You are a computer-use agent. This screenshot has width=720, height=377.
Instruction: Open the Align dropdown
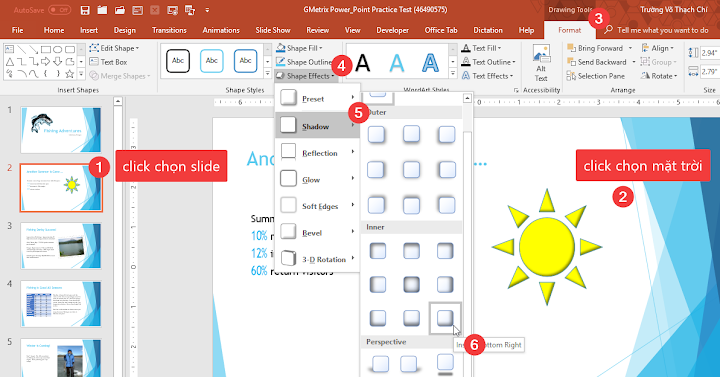pyautogui.click(x=658, y=48)
